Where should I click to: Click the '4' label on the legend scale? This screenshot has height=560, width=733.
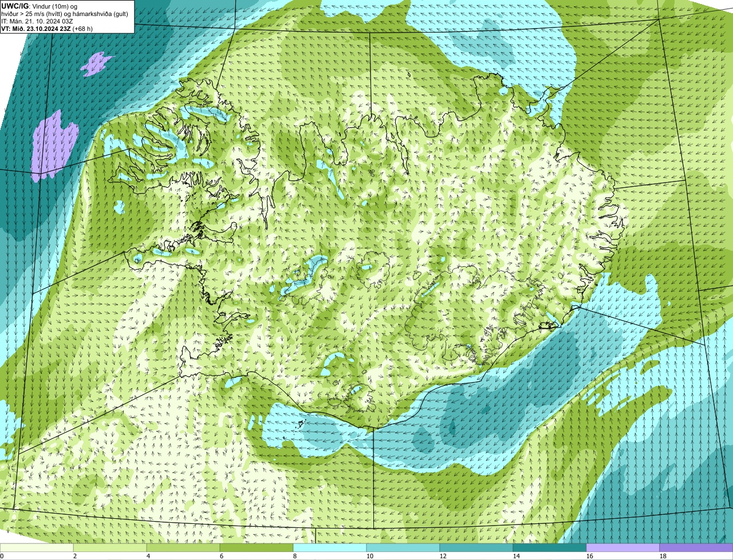pyautogui.click(x=148, y=556)
